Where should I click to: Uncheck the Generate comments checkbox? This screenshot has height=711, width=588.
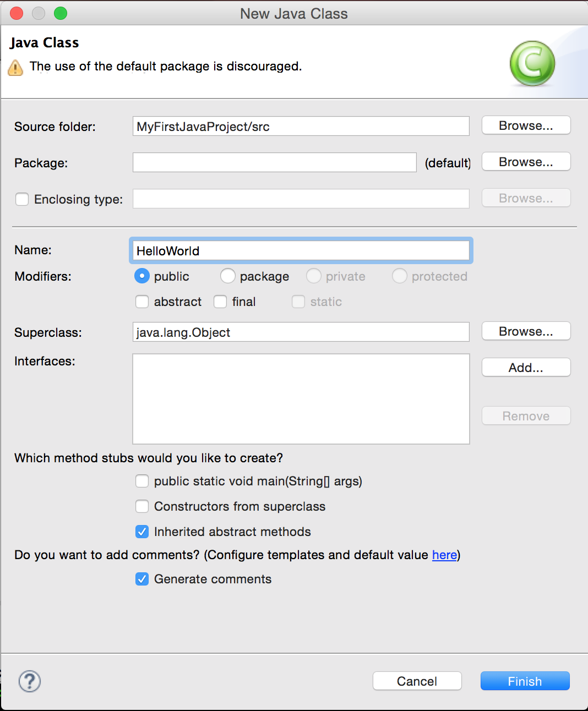point(142,579)
